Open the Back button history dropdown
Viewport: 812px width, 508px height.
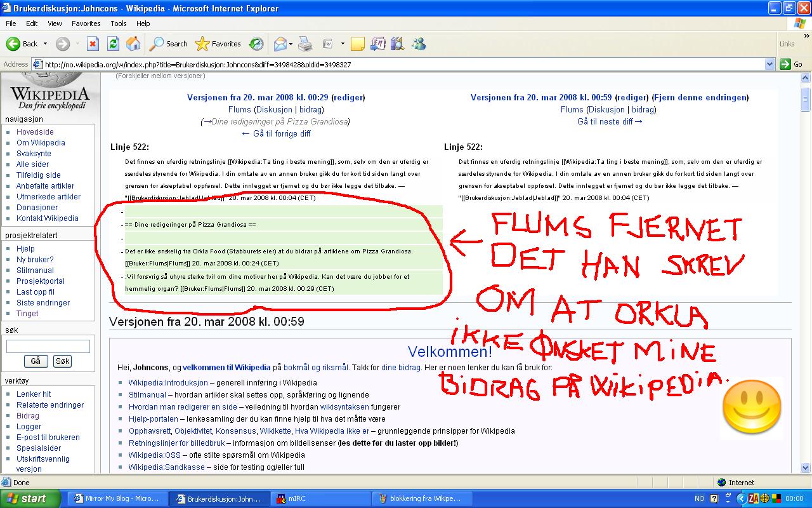pos(45,44)
